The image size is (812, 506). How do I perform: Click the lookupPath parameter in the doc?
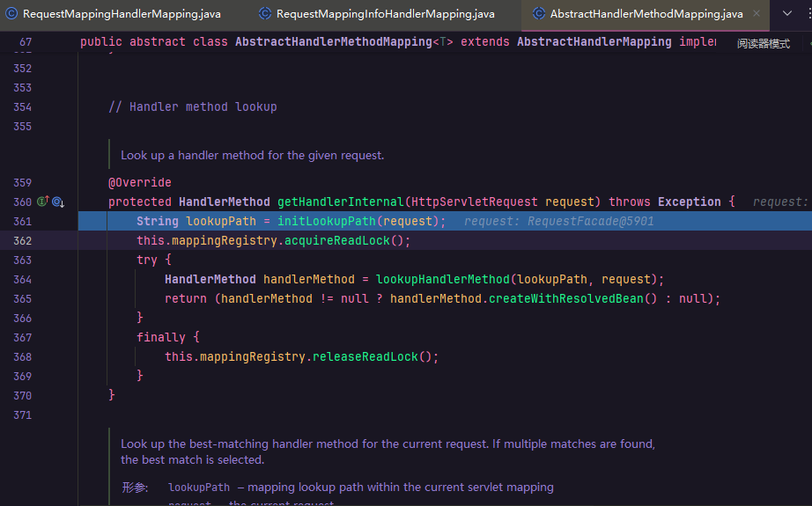pos(199,488)
